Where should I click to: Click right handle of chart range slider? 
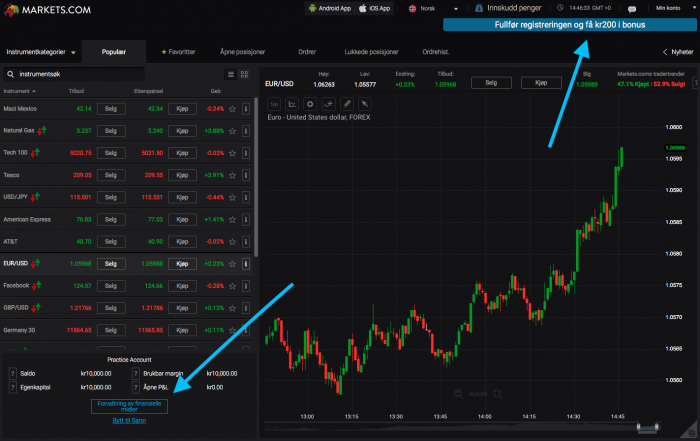pos(657,427)
